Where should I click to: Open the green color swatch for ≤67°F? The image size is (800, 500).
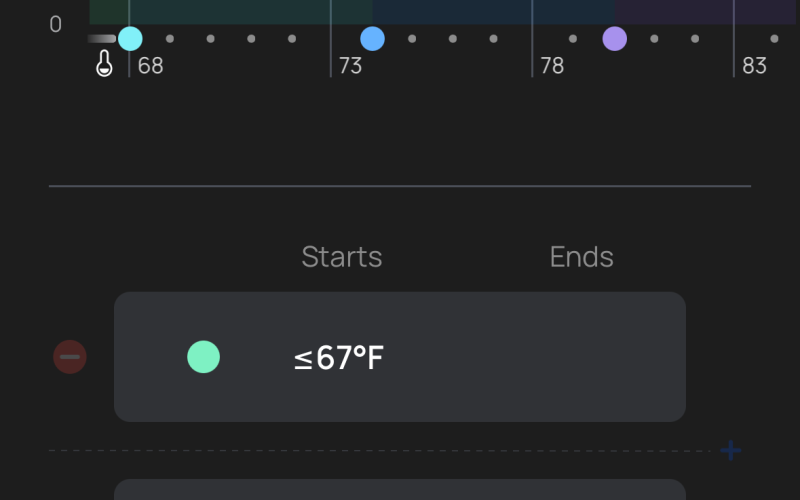click(204, 357)
